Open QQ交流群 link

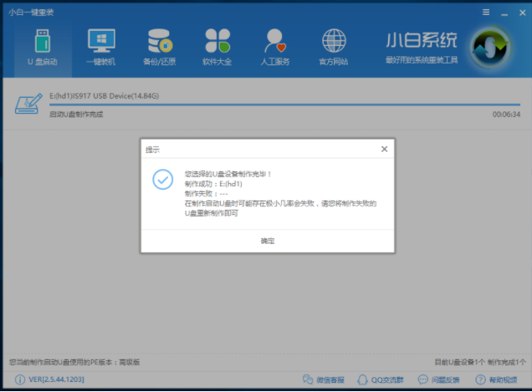click(384, 380)
